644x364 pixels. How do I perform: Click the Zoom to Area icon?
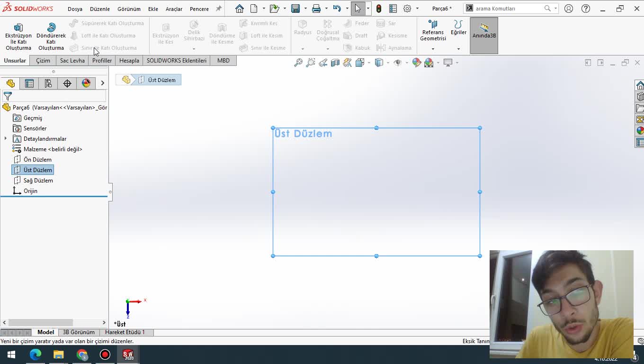311,63
